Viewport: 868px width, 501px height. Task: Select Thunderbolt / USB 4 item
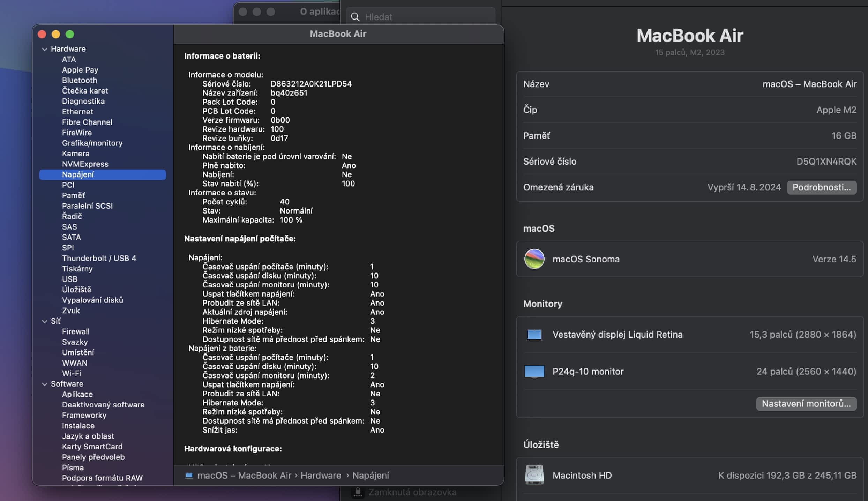click(99, 258)
